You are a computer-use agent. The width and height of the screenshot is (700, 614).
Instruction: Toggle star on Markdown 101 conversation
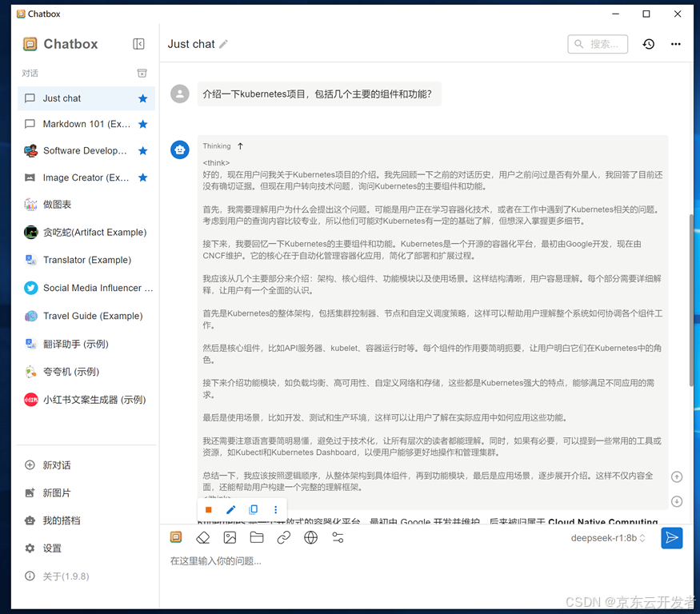click(x=143, y=124)
